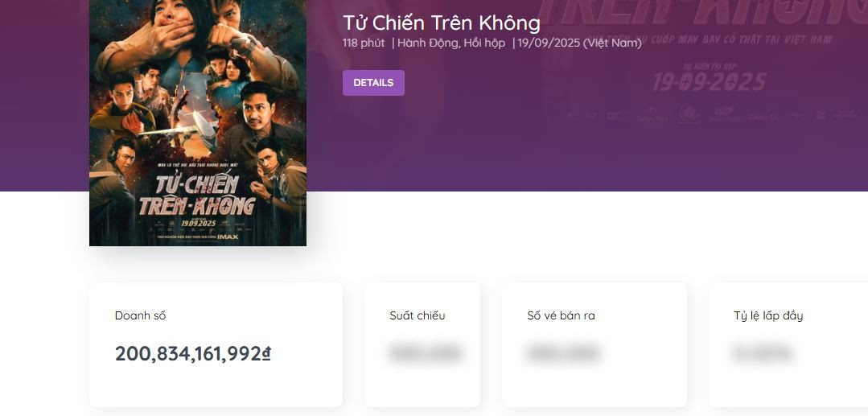Screen dimensions: 868x416
Task: Click the 118 phút runtime label
Action: pos(364,43)
